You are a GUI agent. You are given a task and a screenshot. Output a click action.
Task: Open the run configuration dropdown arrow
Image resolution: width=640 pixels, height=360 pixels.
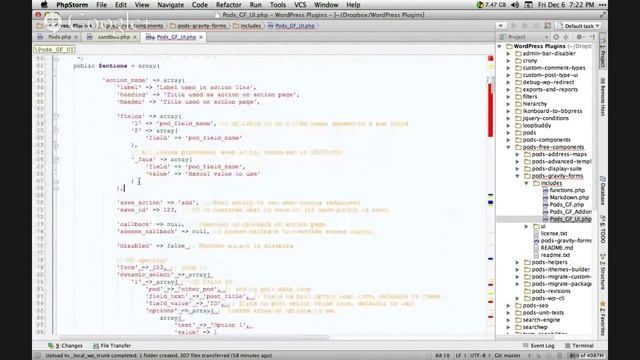click(500, 26)
